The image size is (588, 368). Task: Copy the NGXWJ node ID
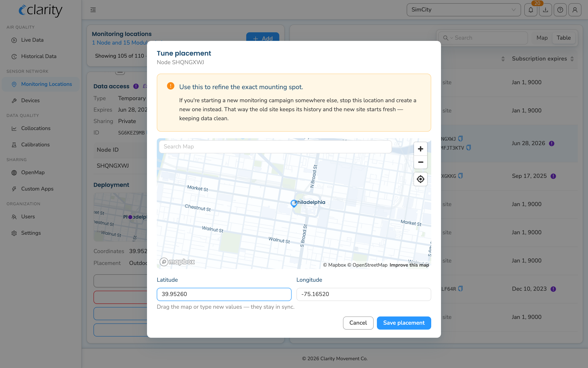(460, 138)
